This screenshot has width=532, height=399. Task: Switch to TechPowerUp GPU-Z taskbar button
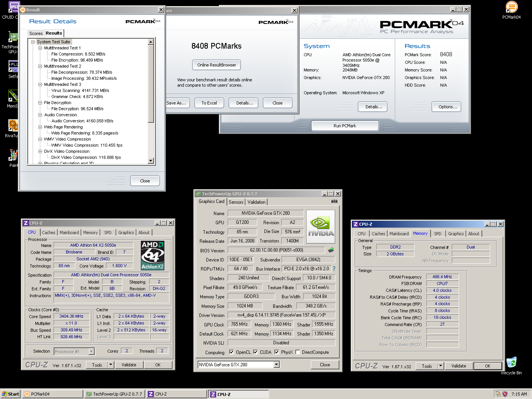pyautogui.click(x=115, y=394)
